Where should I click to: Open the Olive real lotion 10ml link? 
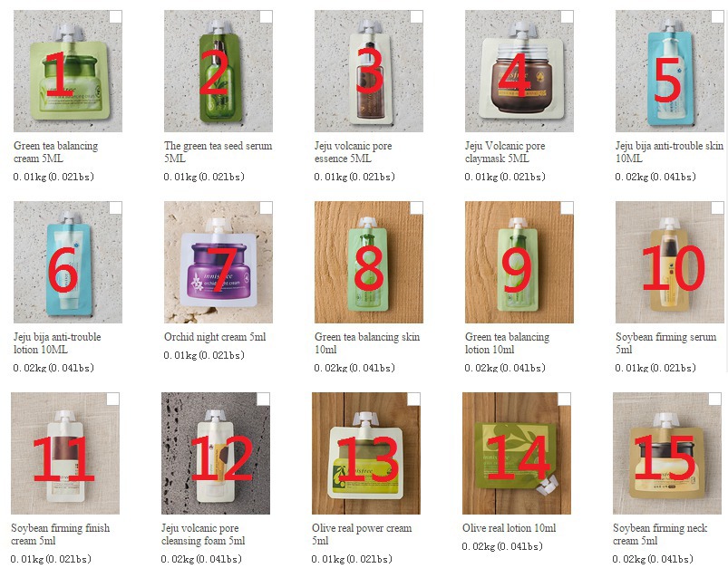pyautogui.click(x=509, y=528)
